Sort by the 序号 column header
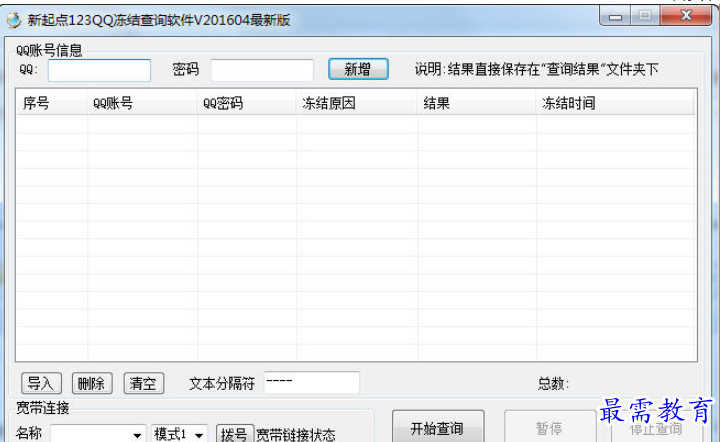721x442 pixels. [52, 103]
